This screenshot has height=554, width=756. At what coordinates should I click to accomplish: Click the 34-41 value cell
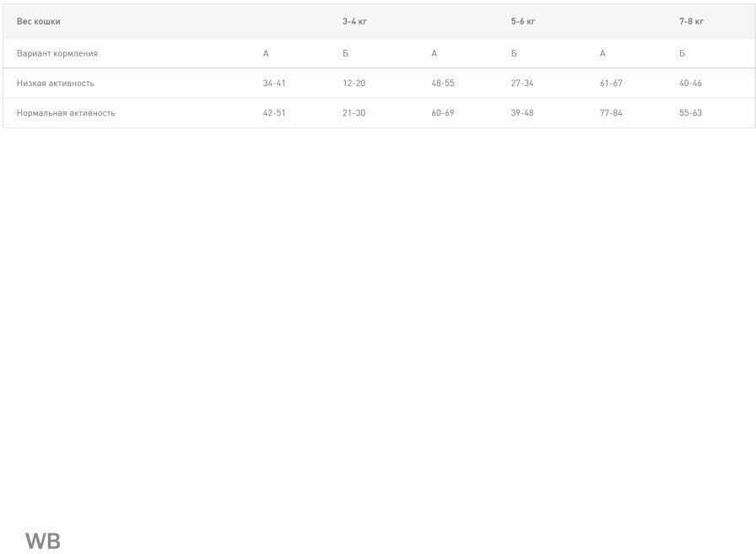coord(274,84)
